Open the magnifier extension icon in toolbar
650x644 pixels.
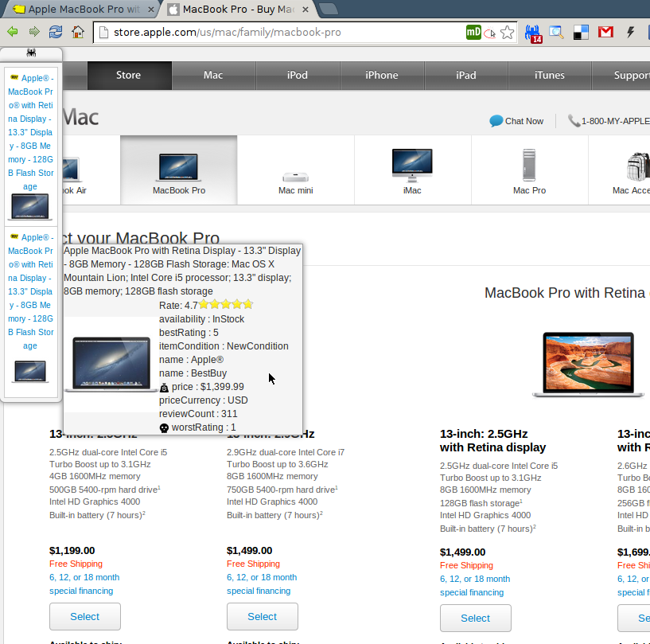pyautogui.click(x=557, y=32)
